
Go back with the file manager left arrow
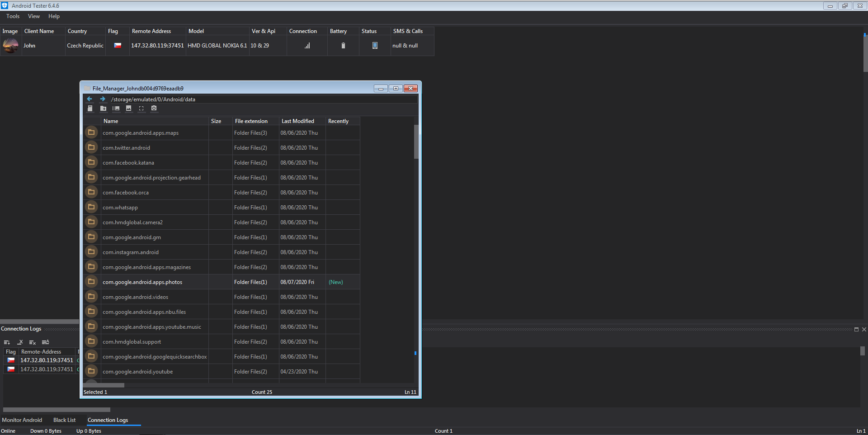coord(90,99)
